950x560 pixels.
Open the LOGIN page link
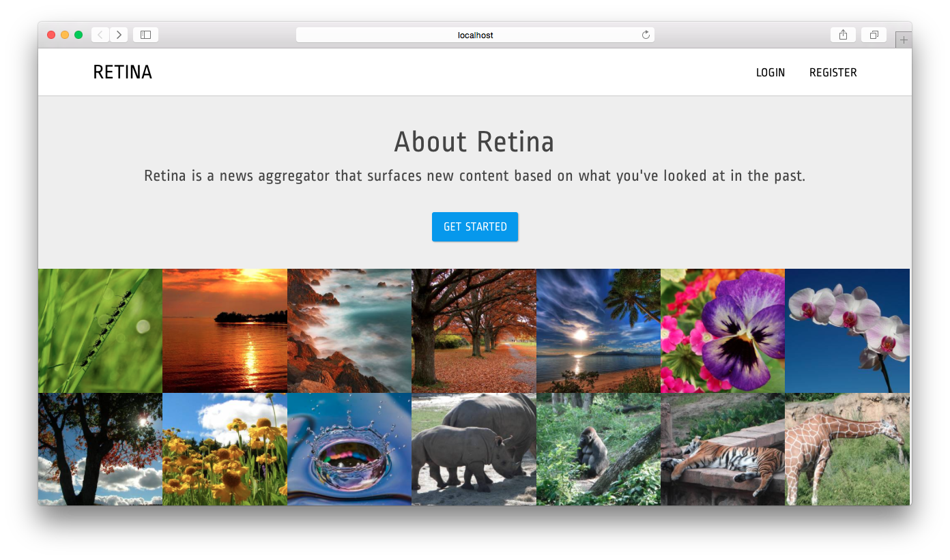pos(771,72)
